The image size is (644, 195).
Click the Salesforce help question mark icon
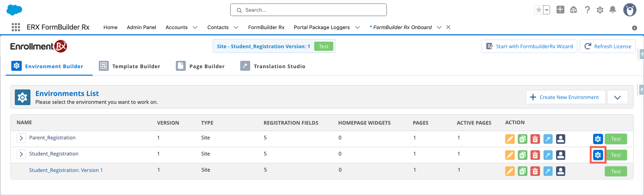pyautogui.click(x=587, y=10)
